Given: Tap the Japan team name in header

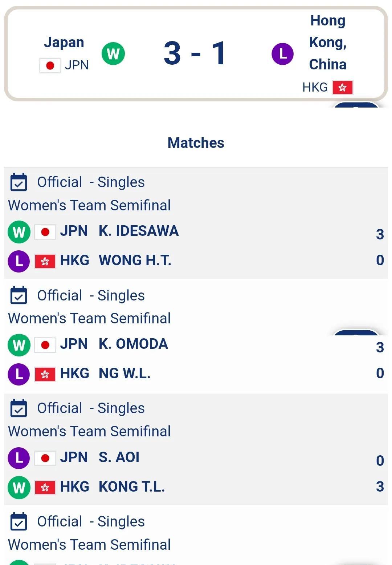Looking at the screenshot, I should click(x=64, y=43).
